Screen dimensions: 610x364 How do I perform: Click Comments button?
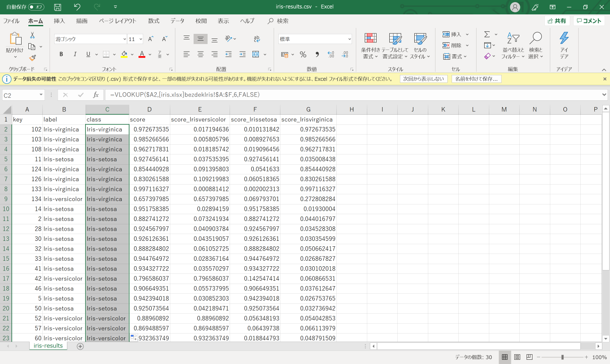tap(589, 21)
